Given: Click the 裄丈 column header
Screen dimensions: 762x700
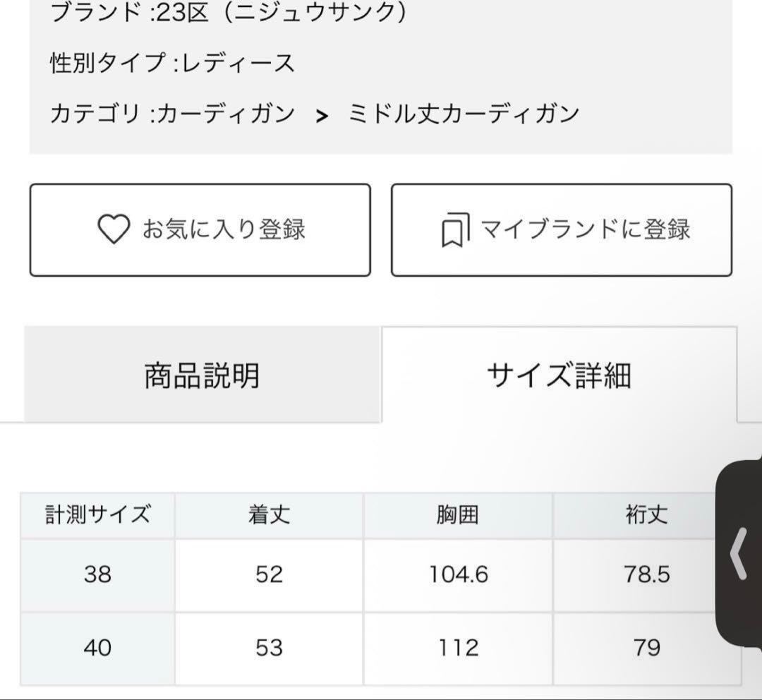Looking at the screenshot, I should coord(648,514).
